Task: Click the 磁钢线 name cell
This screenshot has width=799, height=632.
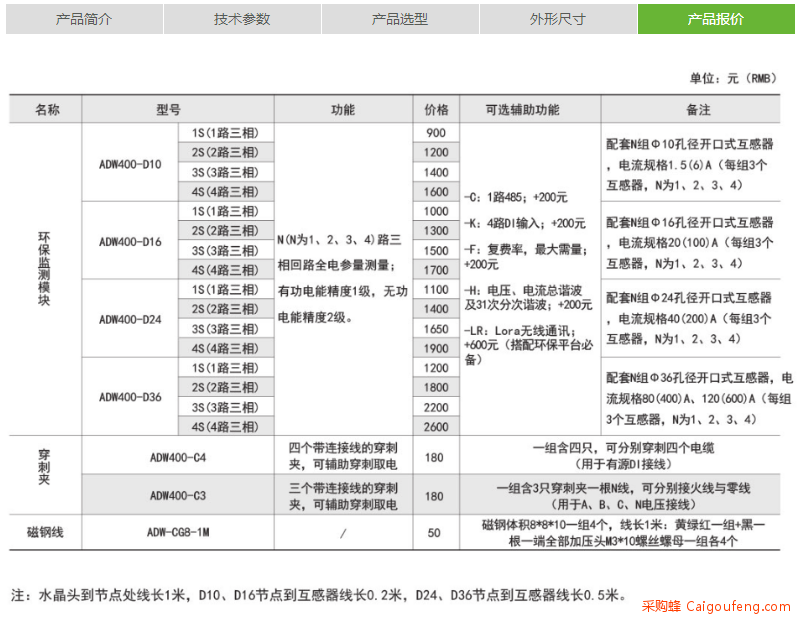Action: pos(45,532)
